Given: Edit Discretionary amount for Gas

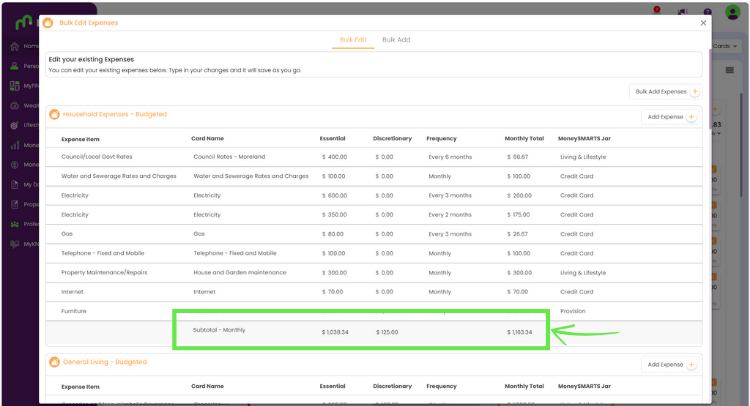Looking at the screenshot, I should click(x=384, y=234).
